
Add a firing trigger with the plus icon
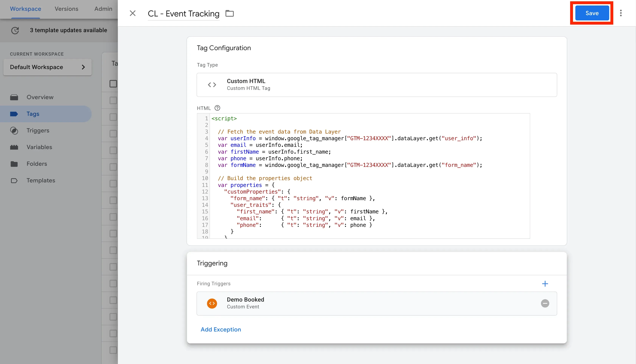point(545,283)
